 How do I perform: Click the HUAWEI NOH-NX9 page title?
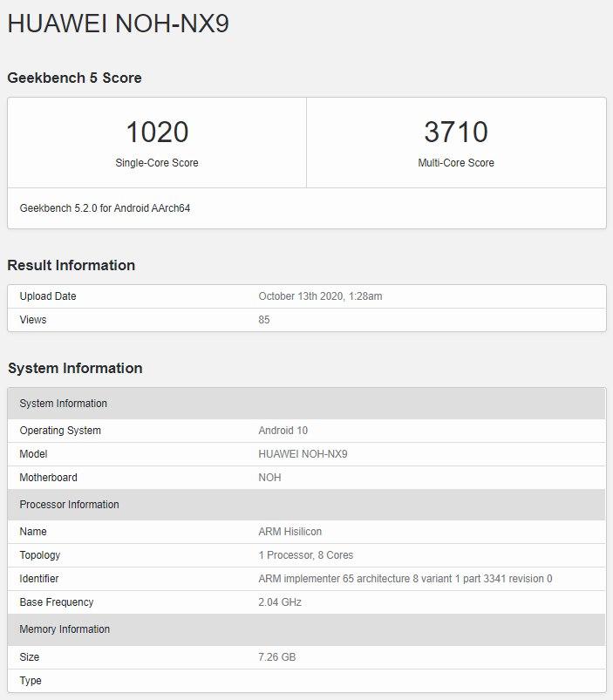pyautogui.click(x=119, y=24)
